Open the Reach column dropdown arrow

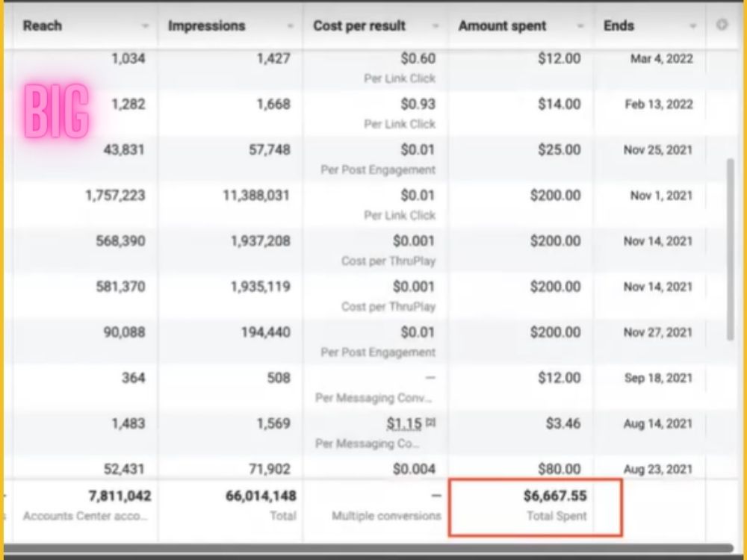click(145, 26)
